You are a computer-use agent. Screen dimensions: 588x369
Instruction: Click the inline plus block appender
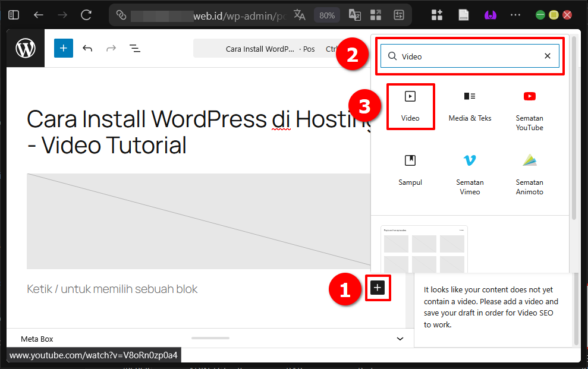378,288
